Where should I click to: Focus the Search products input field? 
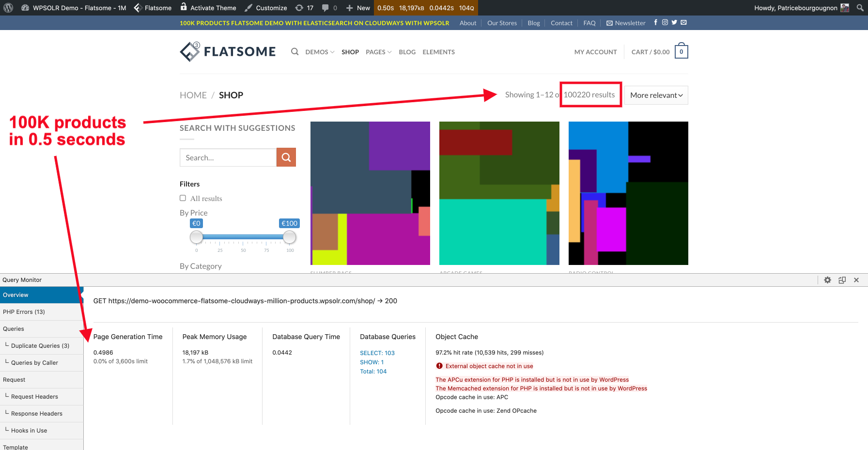(228, 157)
